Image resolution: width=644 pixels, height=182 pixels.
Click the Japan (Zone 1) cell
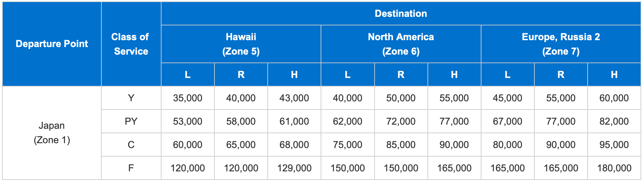click(52, 133)
